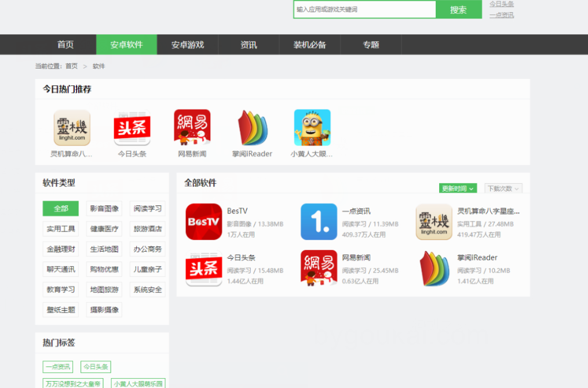
Task: Click the BesTV app icon in 全部软件
Action: [203, 222]
